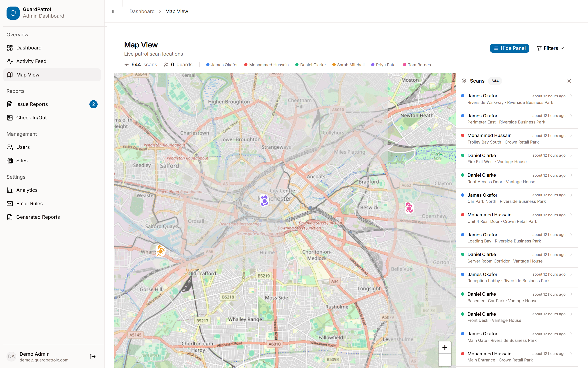Zoom in on the map
Viewport: 588px width, 368px height.
click(444, 348)
